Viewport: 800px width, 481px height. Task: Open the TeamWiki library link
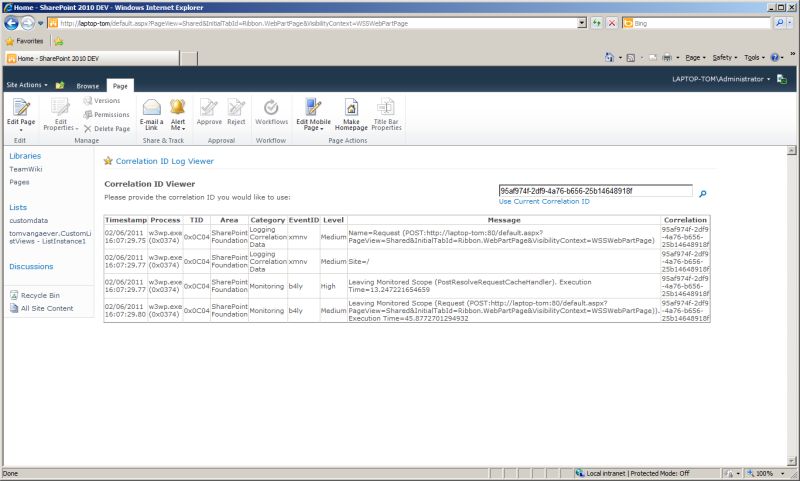pos(26,169)
